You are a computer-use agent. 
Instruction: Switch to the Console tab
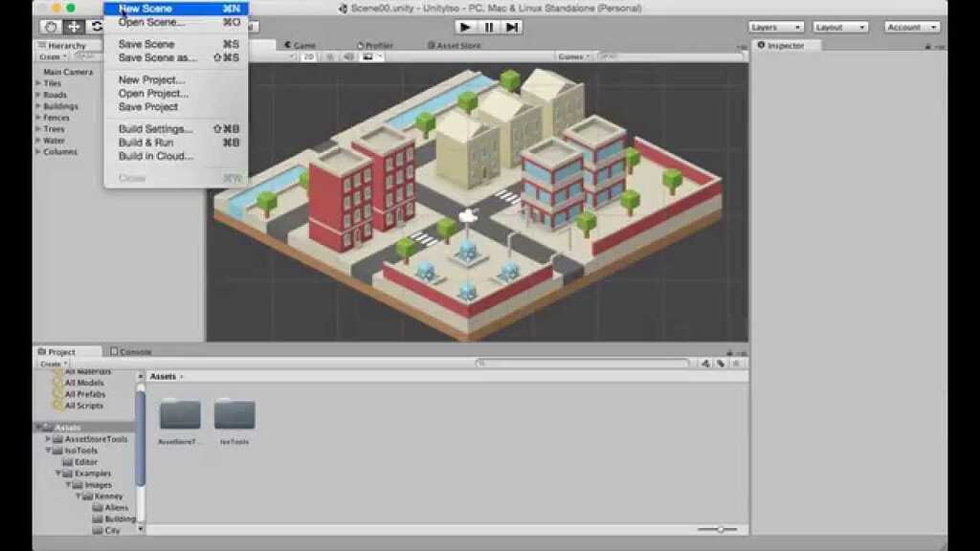point(134,351)
